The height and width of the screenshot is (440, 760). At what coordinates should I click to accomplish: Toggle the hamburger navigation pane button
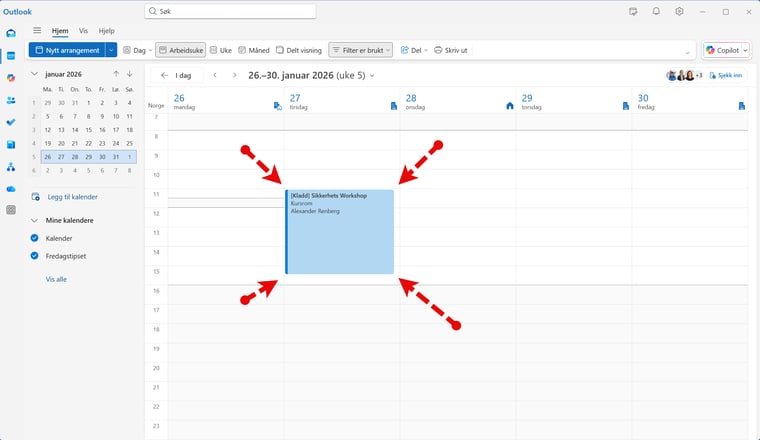tap(37, 31)
